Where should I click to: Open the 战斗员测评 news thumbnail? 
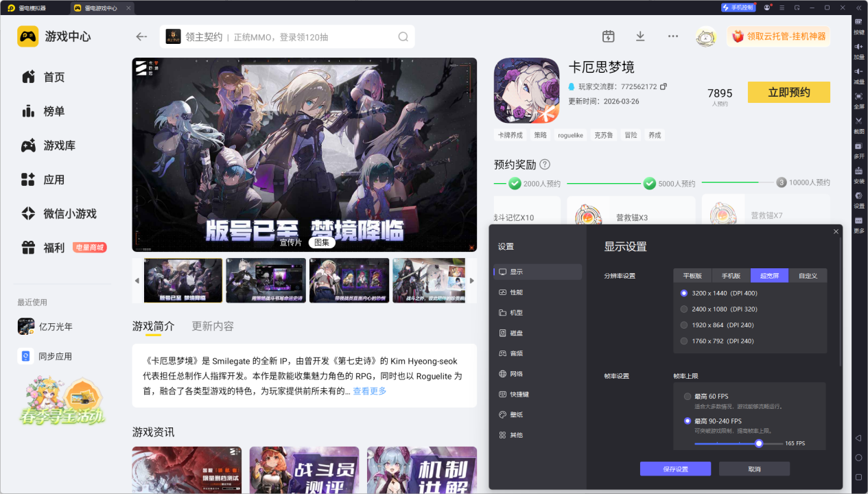[x=304, y=470]
